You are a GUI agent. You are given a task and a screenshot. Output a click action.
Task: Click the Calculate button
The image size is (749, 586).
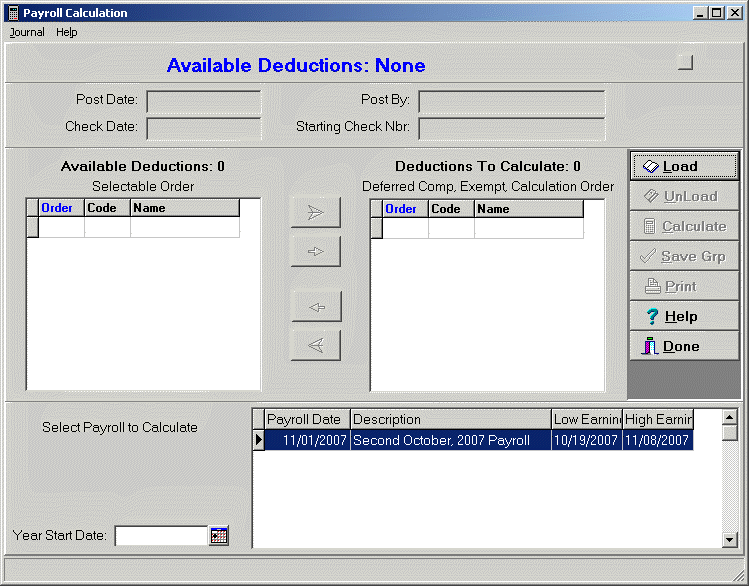coord(684,226)
